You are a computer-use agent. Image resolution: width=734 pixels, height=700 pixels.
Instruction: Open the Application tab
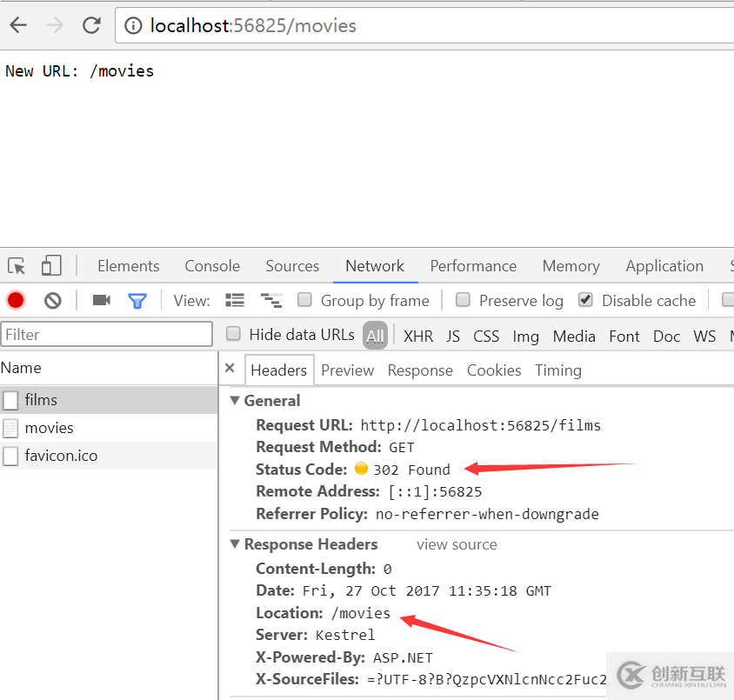pyautogui.click(x=664, y=266)
